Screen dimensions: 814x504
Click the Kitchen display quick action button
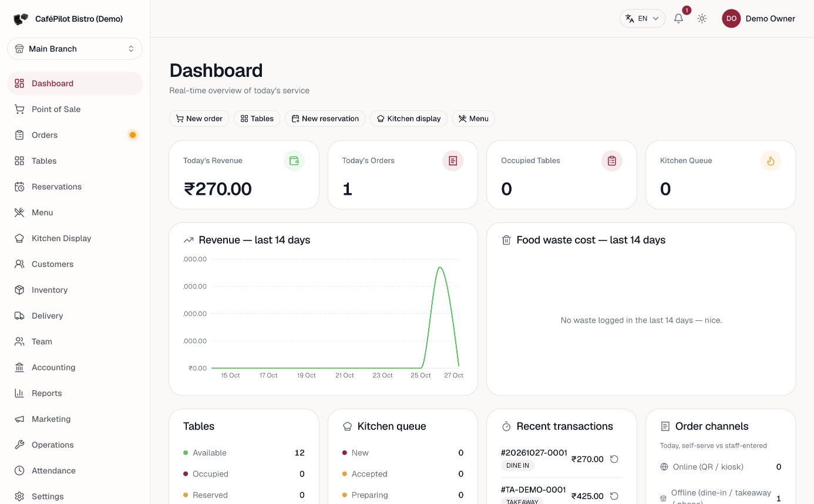(x=409, y=119)
